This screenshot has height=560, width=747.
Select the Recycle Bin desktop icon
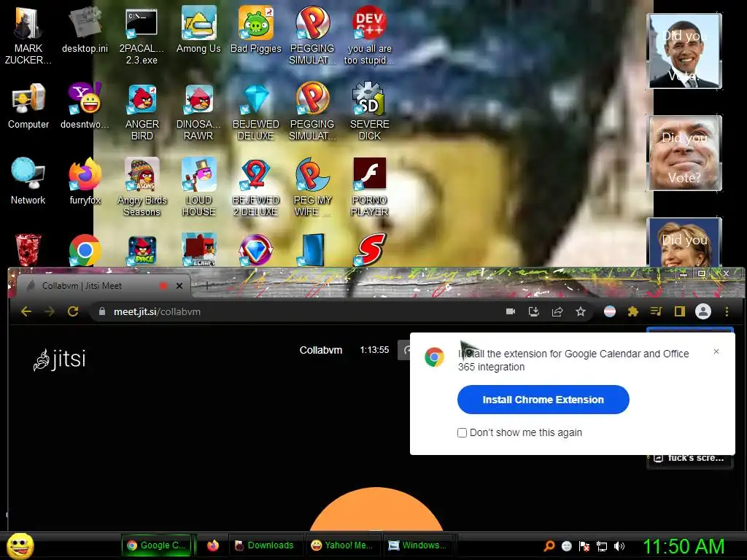pos(28,249)
